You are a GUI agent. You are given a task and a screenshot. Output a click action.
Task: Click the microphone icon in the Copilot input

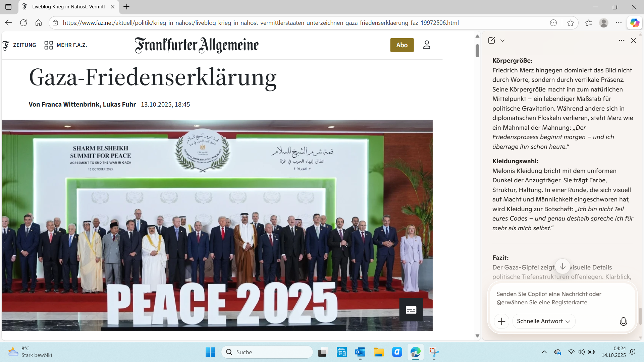point(623,321)
